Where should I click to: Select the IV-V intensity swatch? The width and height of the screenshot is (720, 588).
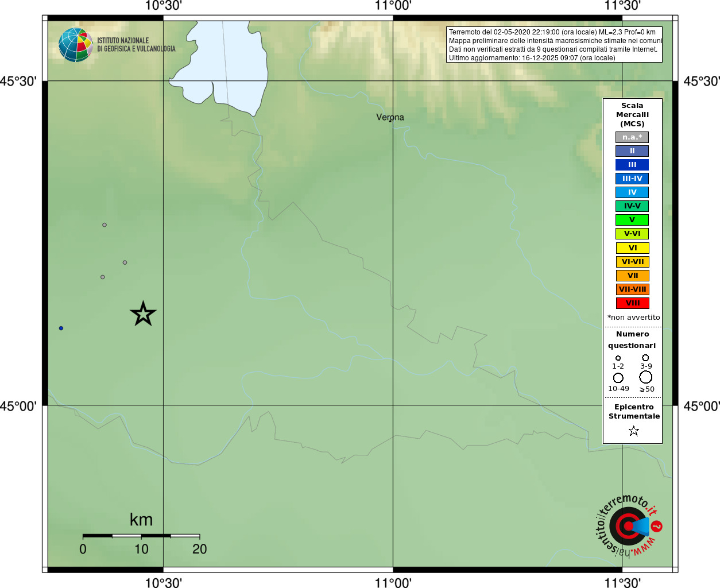click(632, 206)
